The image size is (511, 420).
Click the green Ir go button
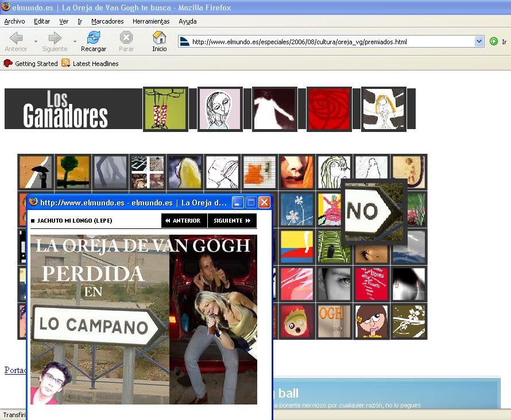(498, 42)
